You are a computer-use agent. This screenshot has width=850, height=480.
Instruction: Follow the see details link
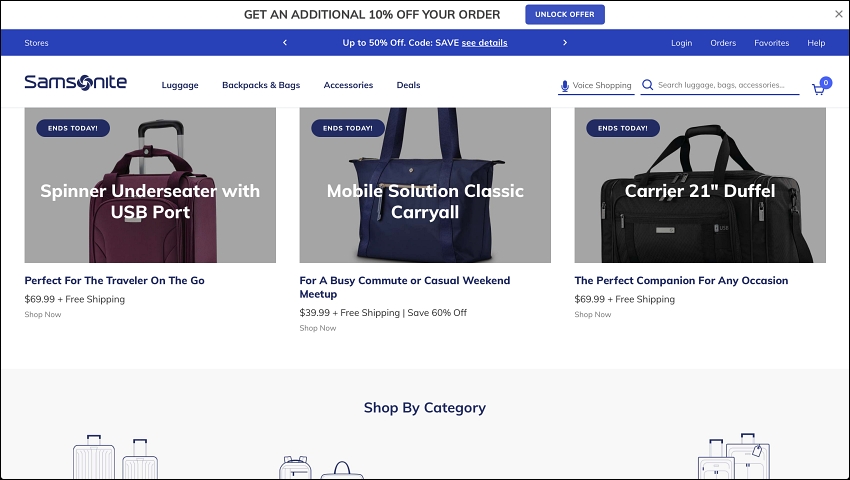(x=484, y=43)
